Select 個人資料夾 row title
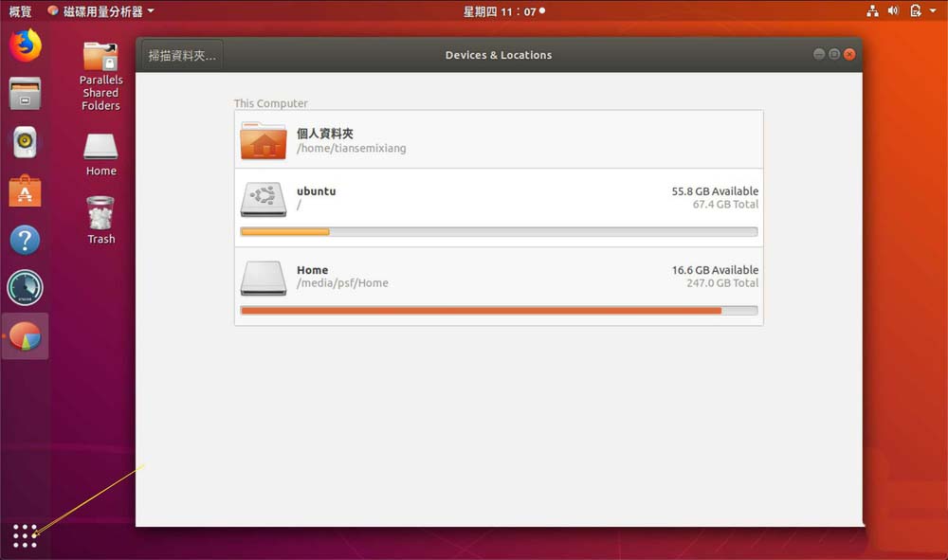This screenshot has height=560, width=948. coord(324,134)
